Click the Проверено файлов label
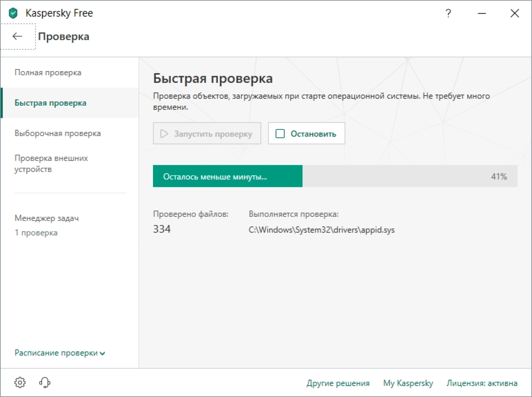The width and height of the screenshot is (532, 397). pos(191,214)
